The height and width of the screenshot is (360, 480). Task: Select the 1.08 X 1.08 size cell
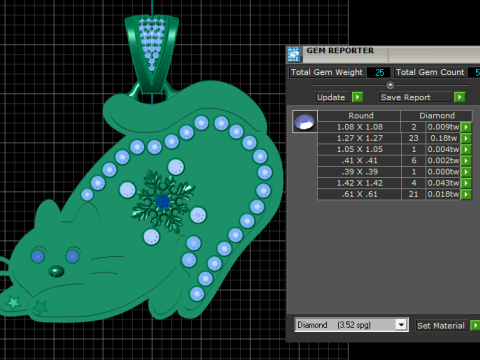tap(359, 127)
